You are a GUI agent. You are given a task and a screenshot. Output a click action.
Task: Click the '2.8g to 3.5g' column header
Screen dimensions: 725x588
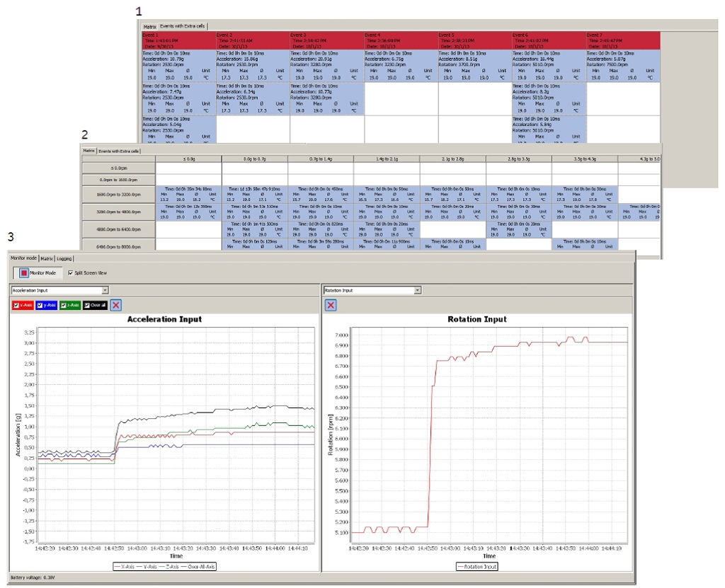[x=519, y=159]
